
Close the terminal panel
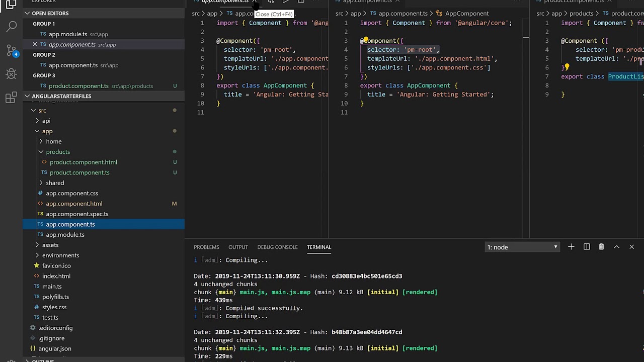[x=631, y=247]
